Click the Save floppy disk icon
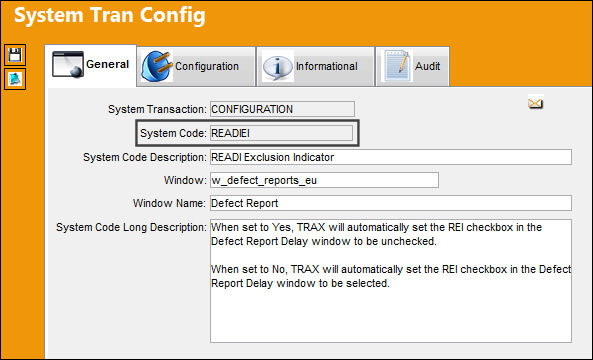 pos(15,55)
